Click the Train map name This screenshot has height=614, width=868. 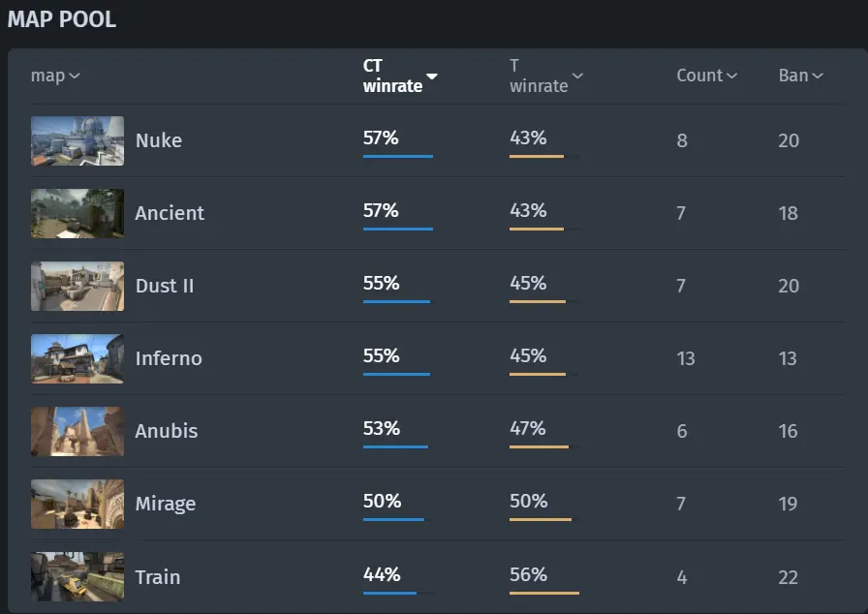(x=158, y=577)
